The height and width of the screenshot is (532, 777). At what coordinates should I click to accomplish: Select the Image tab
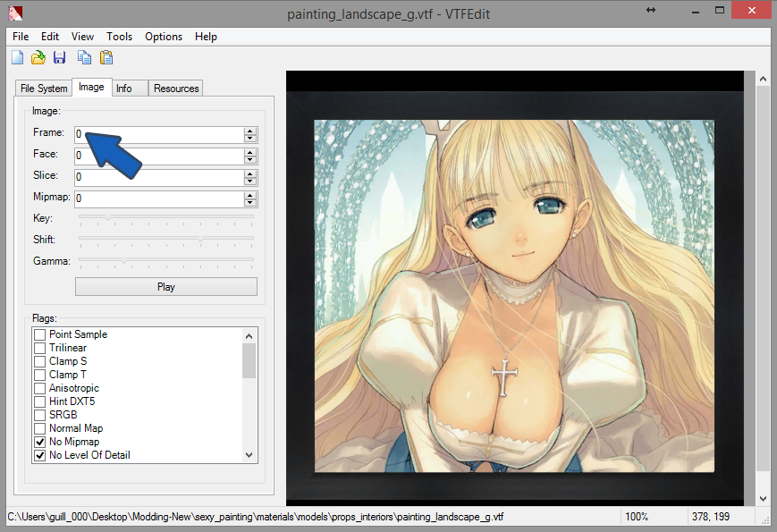pos(92,87)
